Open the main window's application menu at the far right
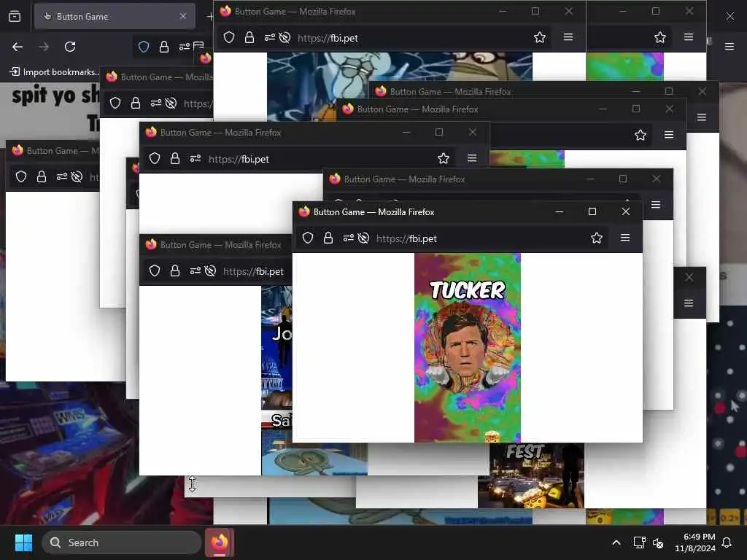 coord(729,47)
